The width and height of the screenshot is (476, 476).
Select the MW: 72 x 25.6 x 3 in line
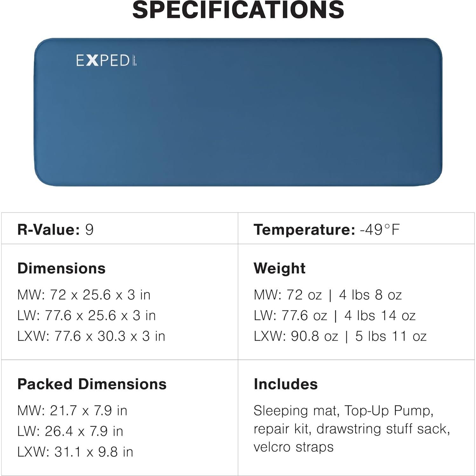pyautogui.click(x=84, y=295)
